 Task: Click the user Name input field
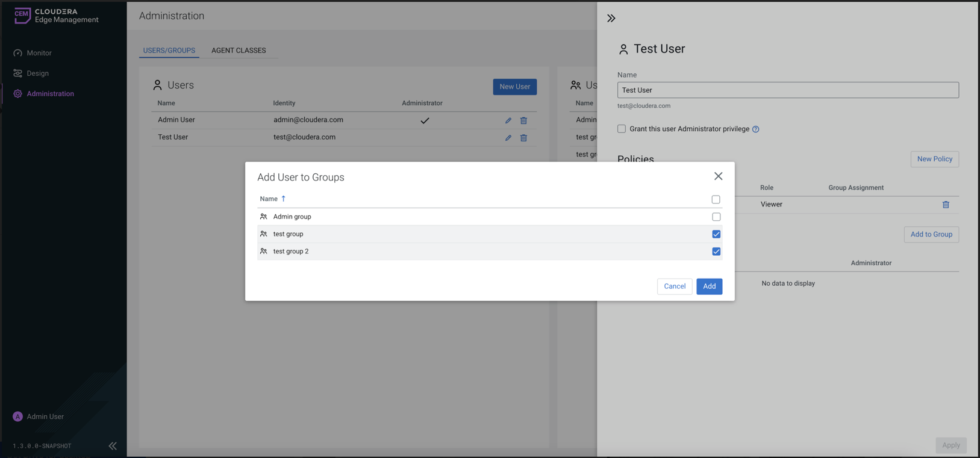tap(787, 90)
